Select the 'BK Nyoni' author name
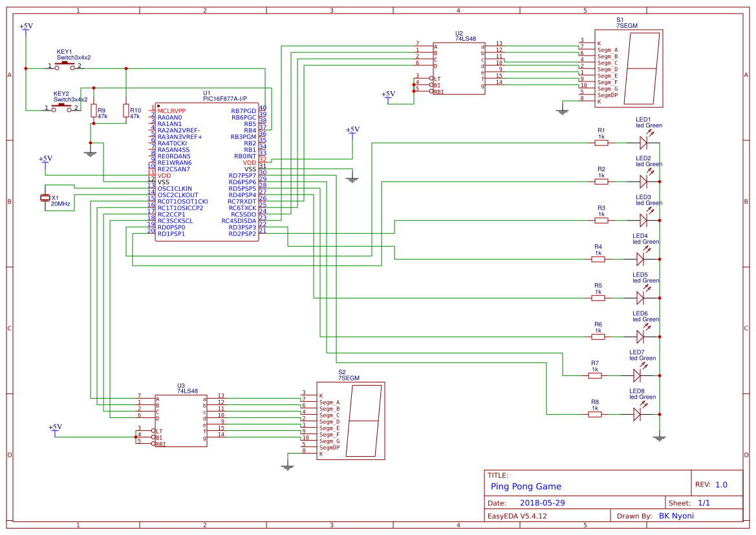 pyautogui.click(x=676, y=516)
